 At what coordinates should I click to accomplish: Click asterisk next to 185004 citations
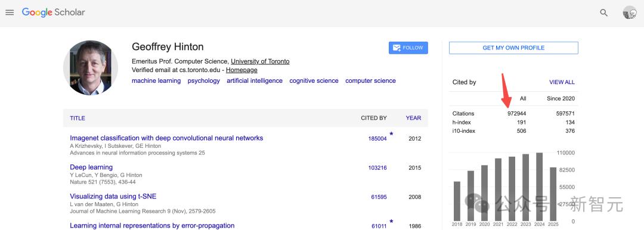[x=391, y=134]
